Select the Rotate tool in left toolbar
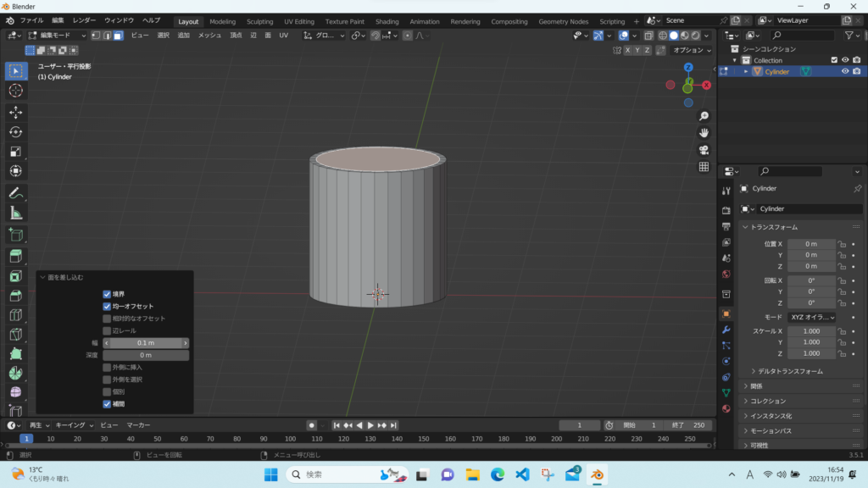The width and height of the screenshot is (868, 488). point(15,132)
